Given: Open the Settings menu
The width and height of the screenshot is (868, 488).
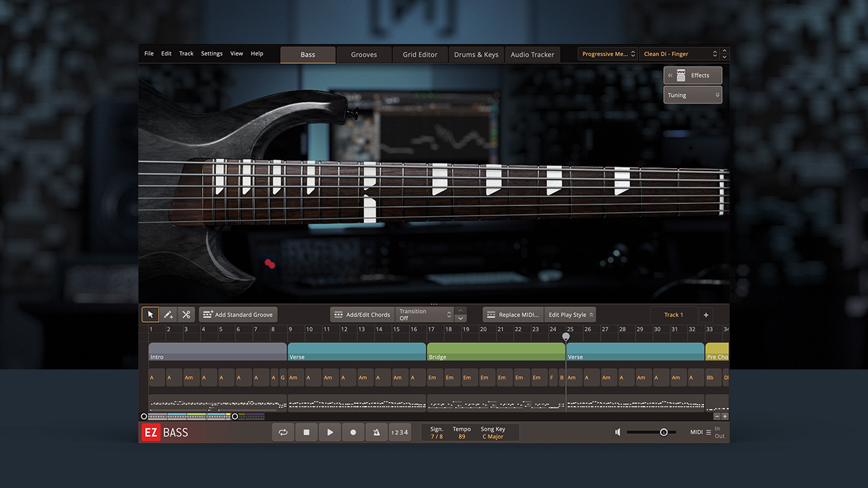Looking at the screenshot, I should (x=212, y=54).
